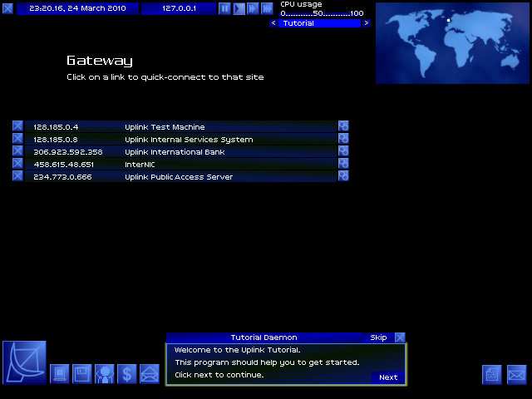Open the world map thumbnail
Viewport: 532px width, 399px height.
[x=452, y=43]
